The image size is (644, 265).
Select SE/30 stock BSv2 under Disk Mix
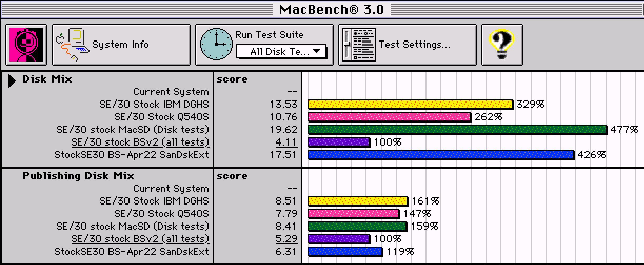(140, 142)
